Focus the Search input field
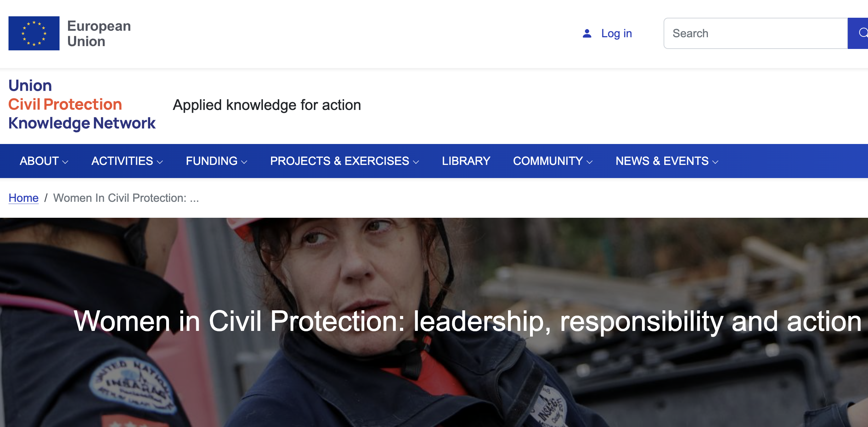This screenshot has height=427, width=868. [x=756, y=33]
